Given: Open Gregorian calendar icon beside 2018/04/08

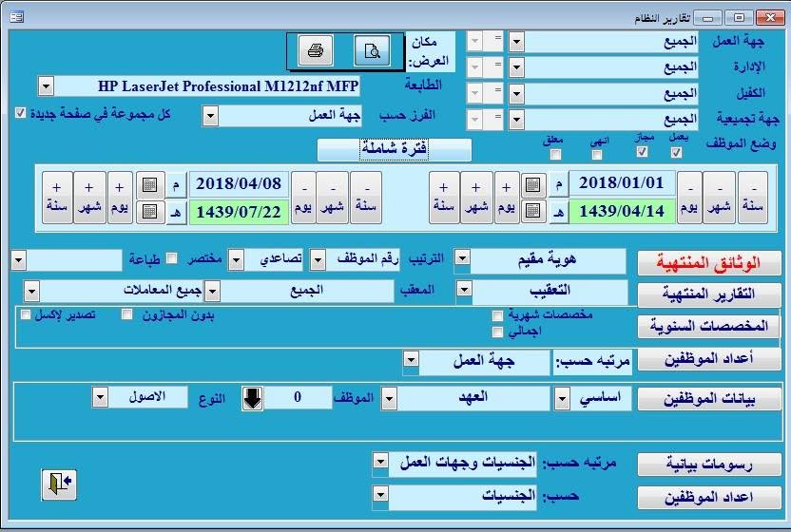Looking at the screenshot, I should pyautogui.click(x=150, y=185).
